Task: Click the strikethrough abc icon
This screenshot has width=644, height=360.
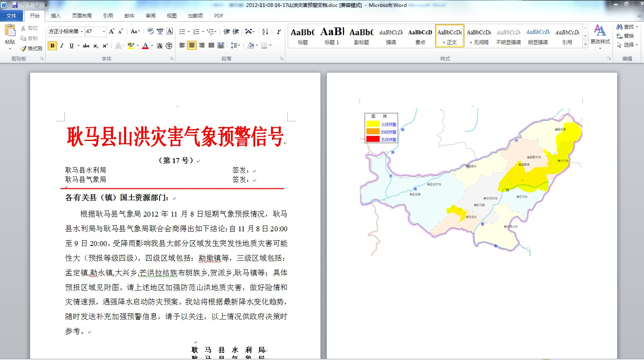Action: (x=86, y=46)
